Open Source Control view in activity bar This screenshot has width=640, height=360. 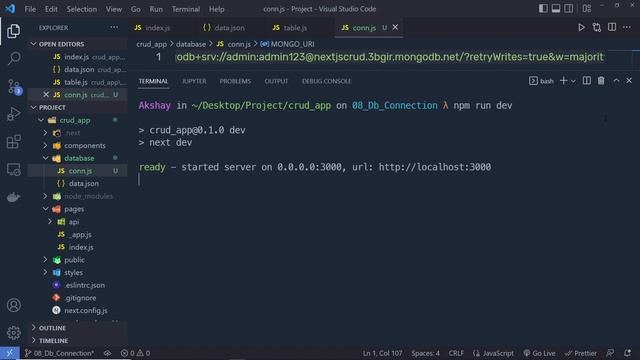coord(13,87)
